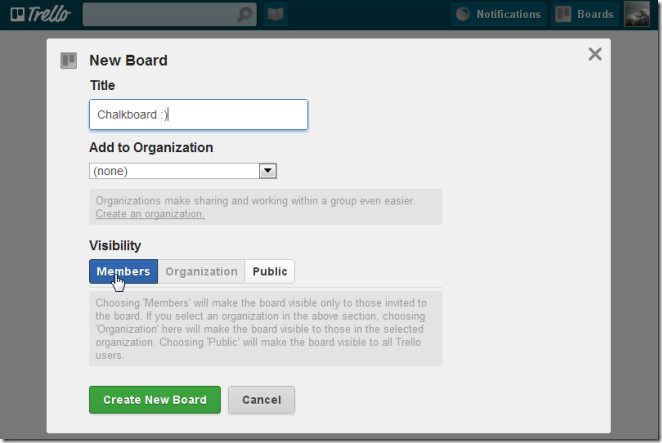Focus the Title input with Chalkboard text
This screenshot has height=443, width=662.
198,114
